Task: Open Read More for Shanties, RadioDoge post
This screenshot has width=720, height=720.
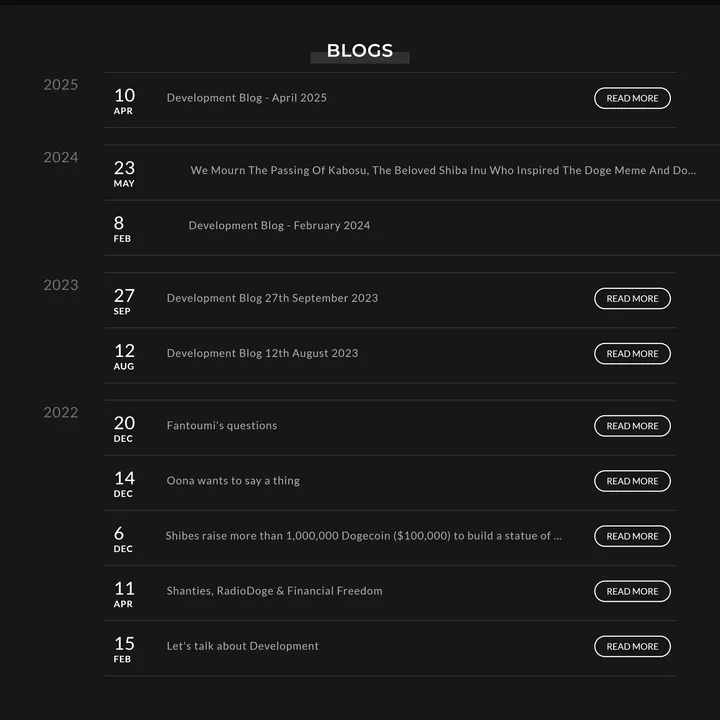Action: [x=632, y=591]
